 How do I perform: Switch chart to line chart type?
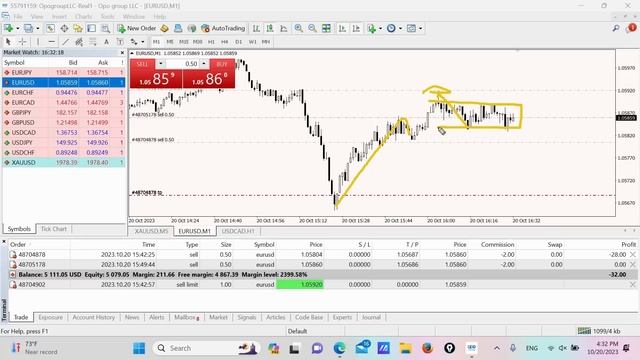[284, 28]
